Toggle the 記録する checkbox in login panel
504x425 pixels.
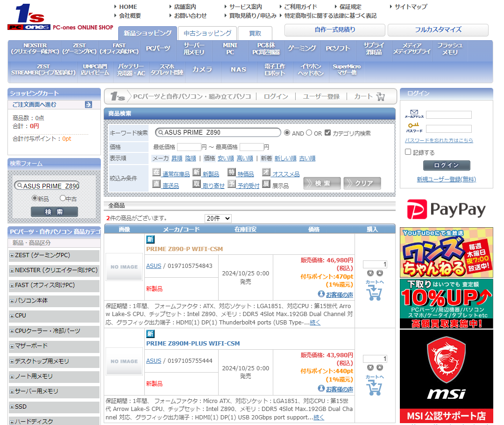pyautogui.click(x=408, y=152)
